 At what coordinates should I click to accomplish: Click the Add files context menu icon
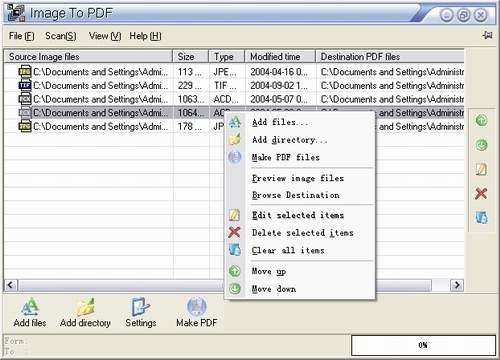pos(235,122)
